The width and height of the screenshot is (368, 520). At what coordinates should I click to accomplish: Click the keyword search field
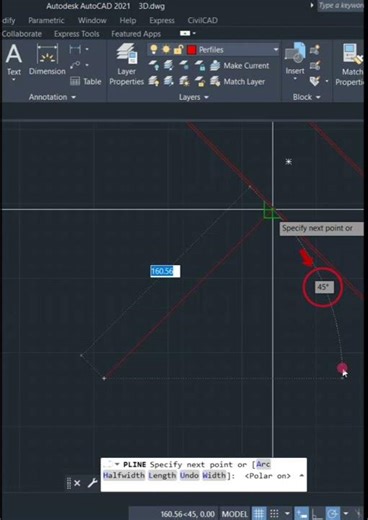[x=341, y=6]
